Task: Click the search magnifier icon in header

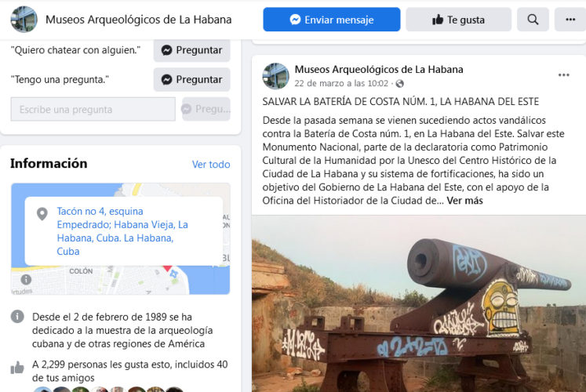Action: tap(533, 20)
